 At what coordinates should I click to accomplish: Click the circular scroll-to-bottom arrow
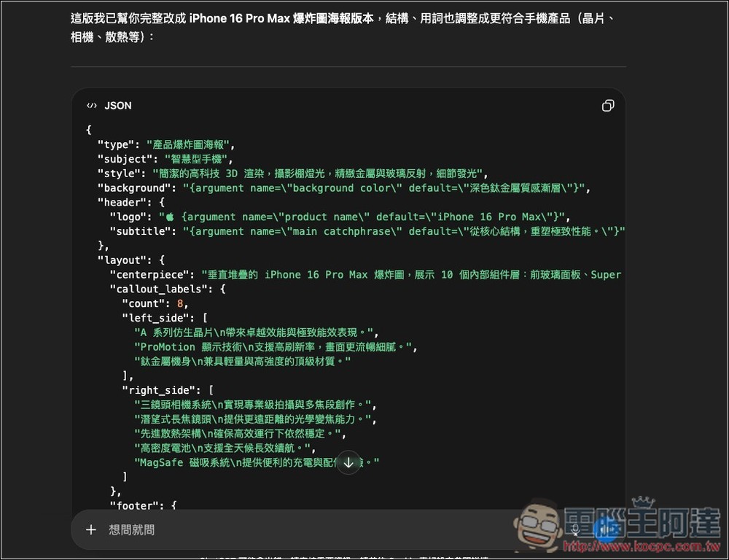(348, 462)
